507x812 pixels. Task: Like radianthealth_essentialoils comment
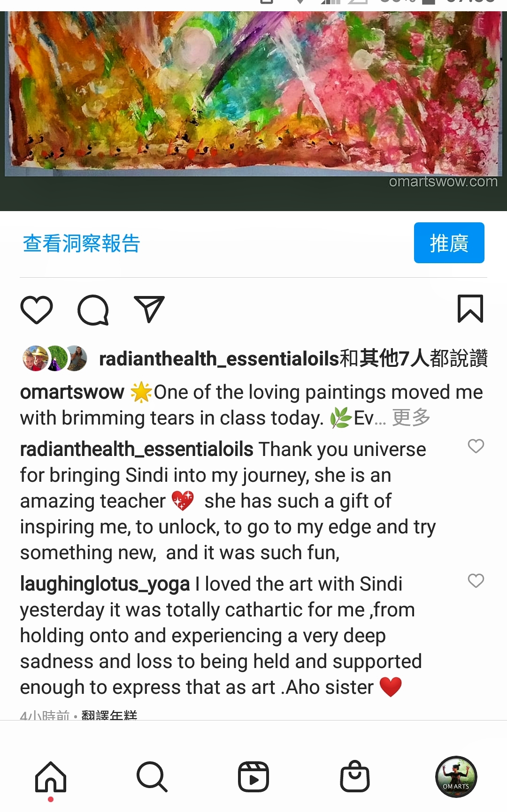coord(476,446)
